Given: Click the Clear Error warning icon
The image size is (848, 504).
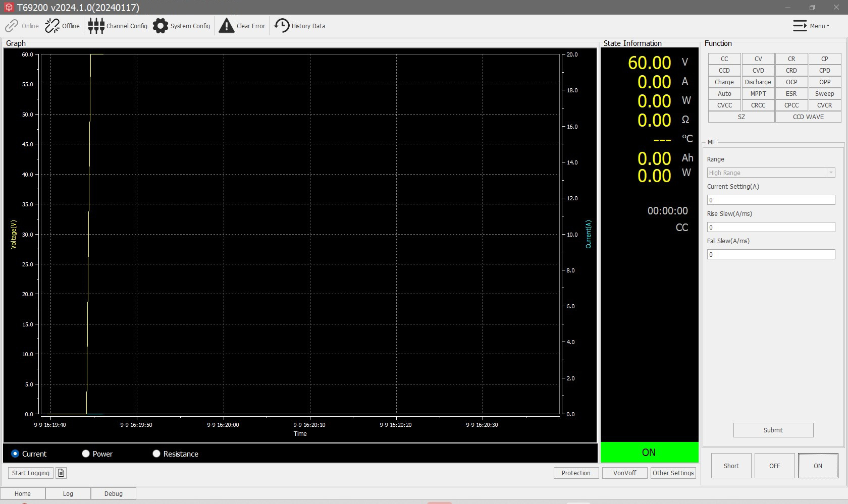Looking at the screenshot, I should tap(227, 26).
